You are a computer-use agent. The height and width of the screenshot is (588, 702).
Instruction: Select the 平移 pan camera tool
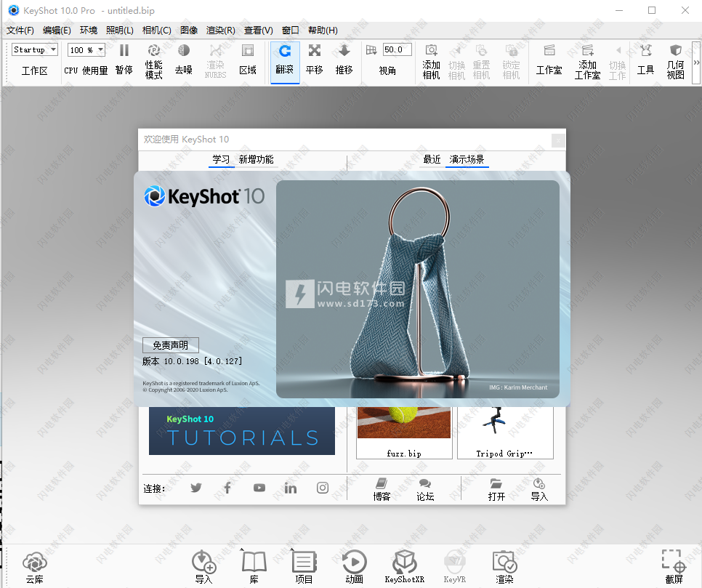coord(314,60)
